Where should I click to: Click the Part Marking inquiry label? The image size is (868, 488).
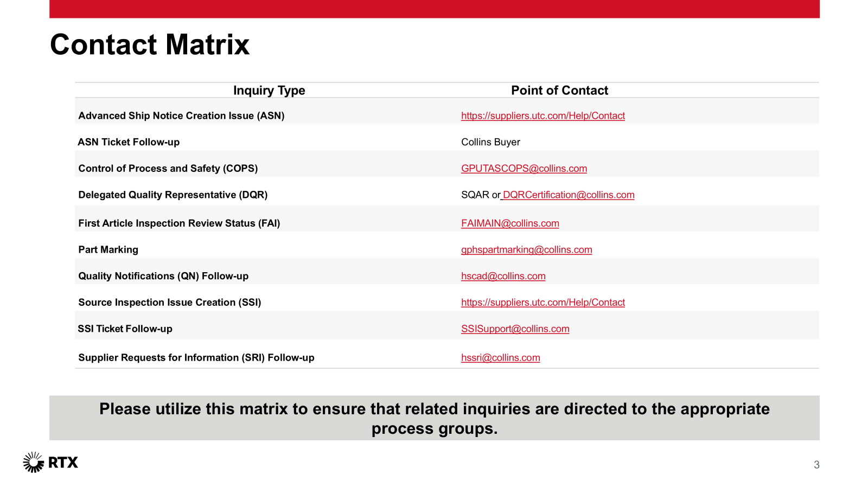point(108,250)
